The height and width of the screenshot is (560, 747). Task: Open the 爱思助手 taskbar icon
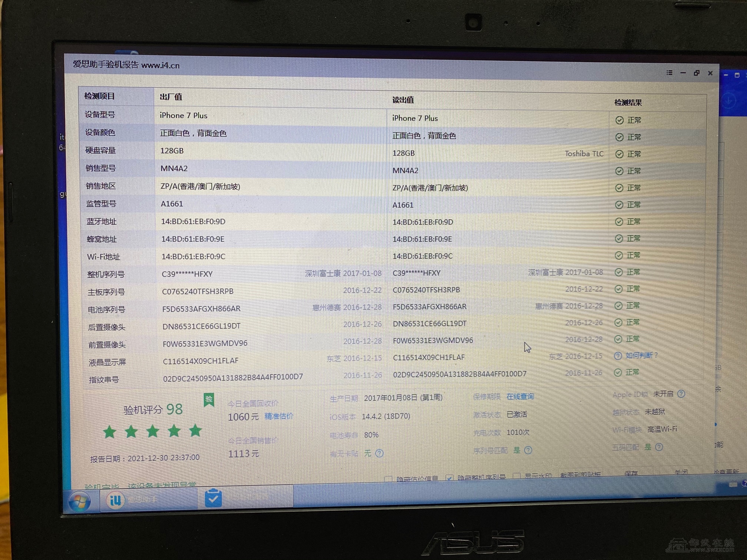click(x=115, y=500)
